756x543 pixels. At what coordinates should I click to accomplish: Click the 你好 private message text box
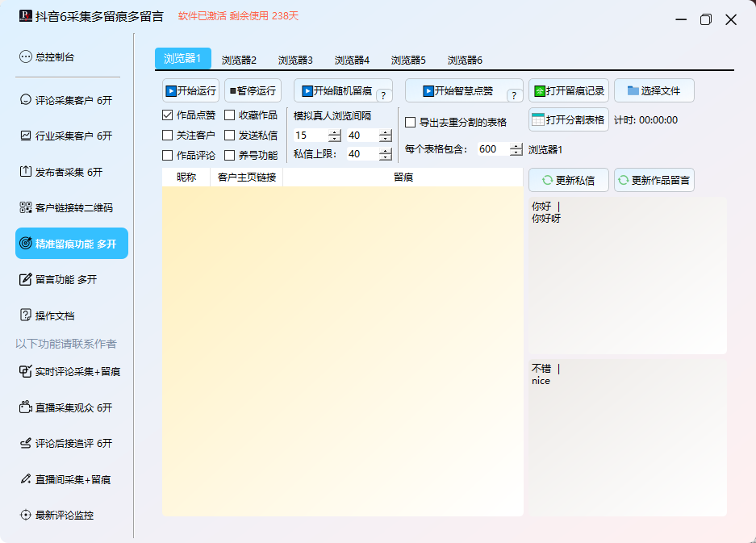(626, 275)
